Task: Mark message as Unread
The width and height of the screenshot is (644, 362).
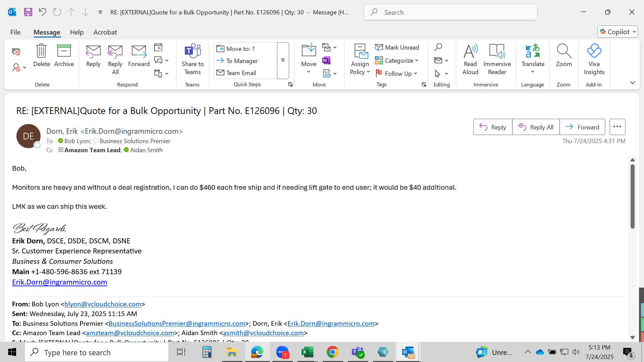Action: [x=397, y=48]
